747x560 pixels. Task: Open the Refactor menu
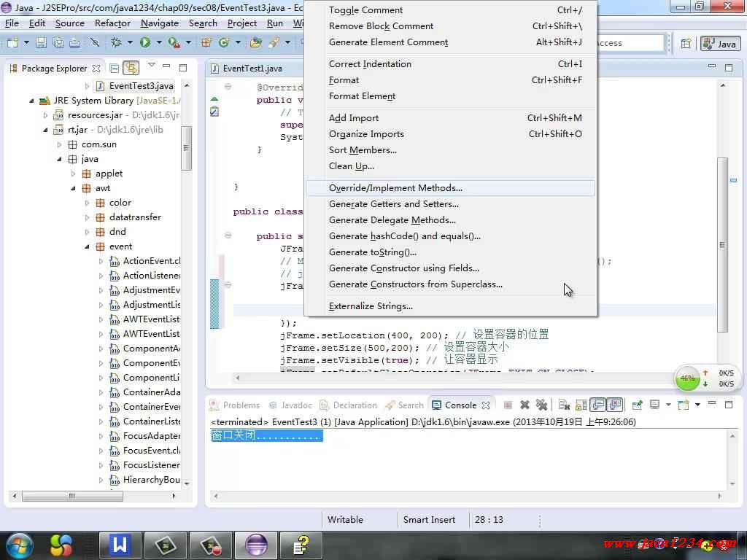[x=112, y=23]
